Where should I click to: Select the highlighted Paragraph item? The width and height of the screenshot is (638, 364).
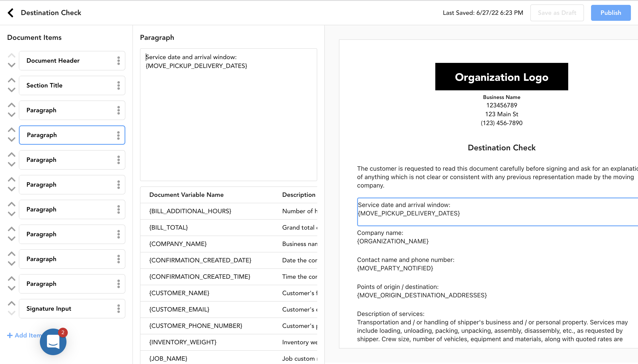pos(72,135)
